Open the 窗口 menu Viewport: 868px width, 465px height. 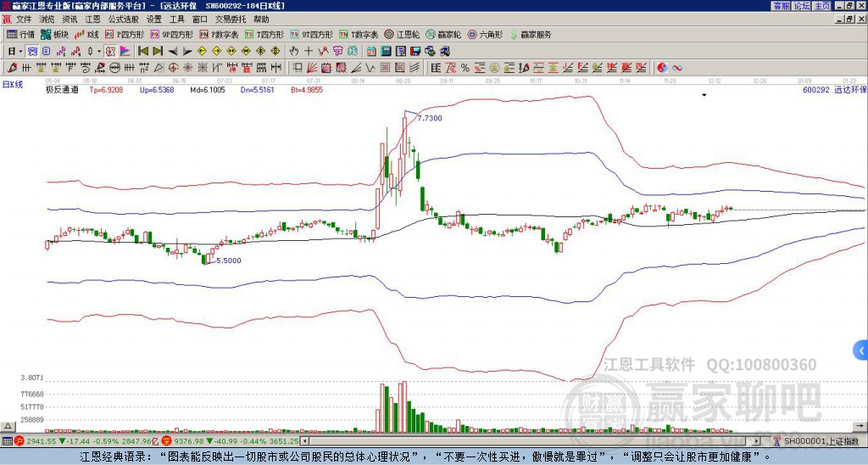200,20
